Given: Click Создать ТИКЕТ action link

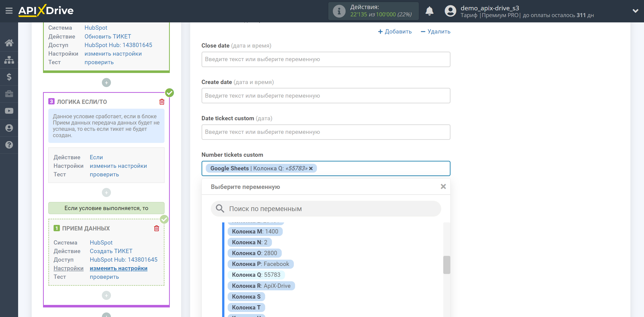Looking at the screenshot, I should click(111, 251).
